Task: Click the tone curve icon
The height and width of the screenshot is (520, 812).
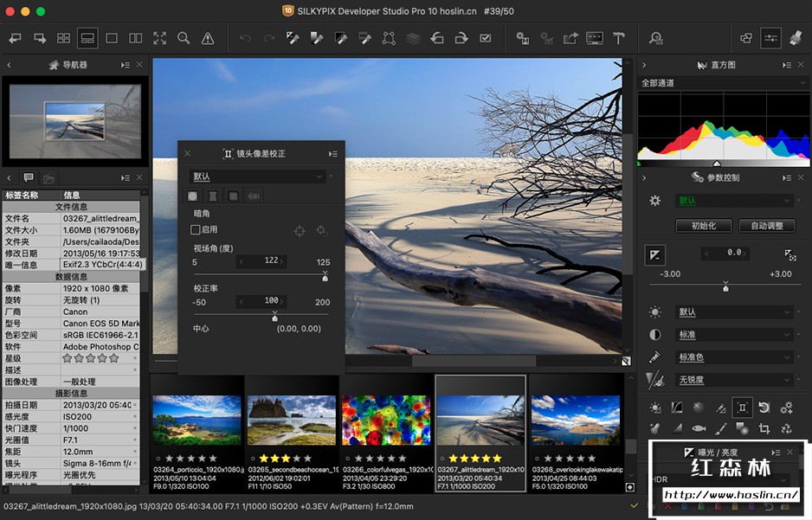Action: point(676,407)
